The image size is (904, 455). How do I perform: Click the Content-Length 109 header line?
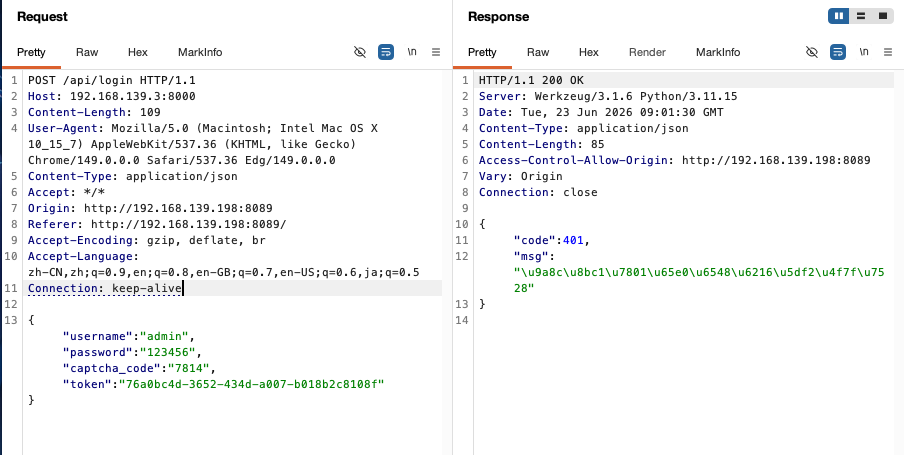click(x=94, y=112)
